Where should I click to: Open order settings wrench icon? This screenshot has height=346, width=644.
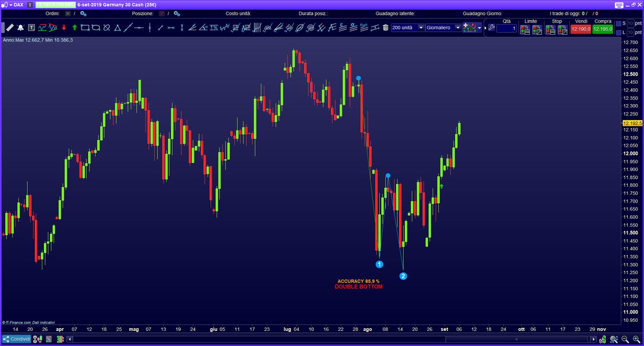492,28
